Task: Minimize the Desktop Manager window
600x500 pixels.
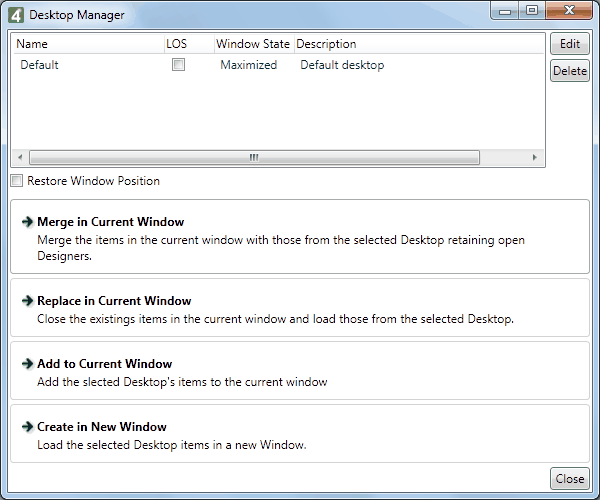Action: point(505,11)
